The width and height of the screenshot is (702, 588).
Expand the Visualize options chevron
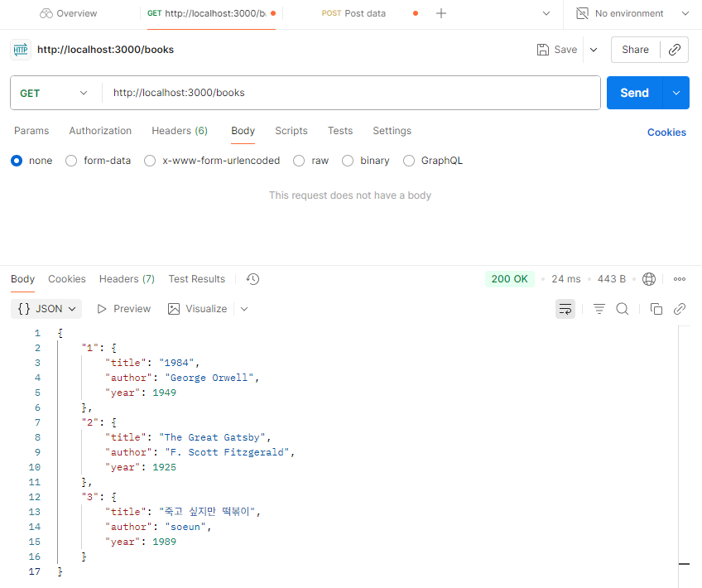click(244, 309)
